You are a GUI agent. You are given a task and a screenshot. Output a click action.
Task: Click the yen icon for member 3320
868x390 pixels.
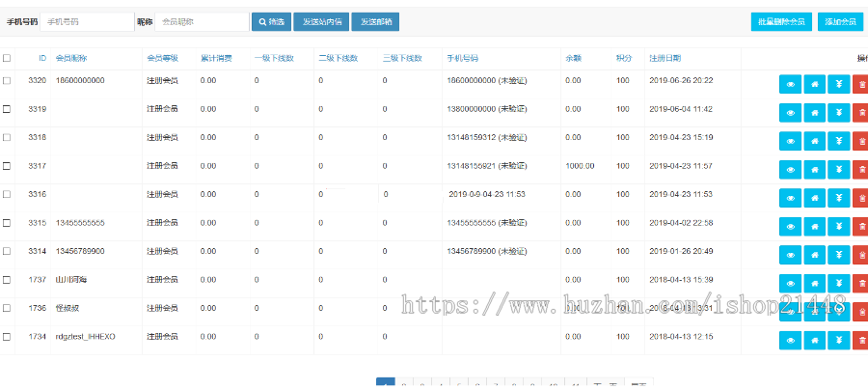point(839,84)
